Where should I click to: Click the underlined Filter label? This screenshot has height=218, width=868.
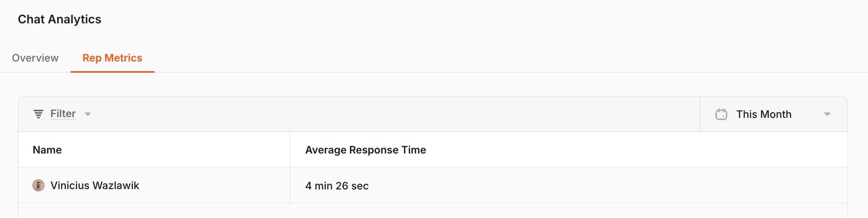tap(63, 113)
